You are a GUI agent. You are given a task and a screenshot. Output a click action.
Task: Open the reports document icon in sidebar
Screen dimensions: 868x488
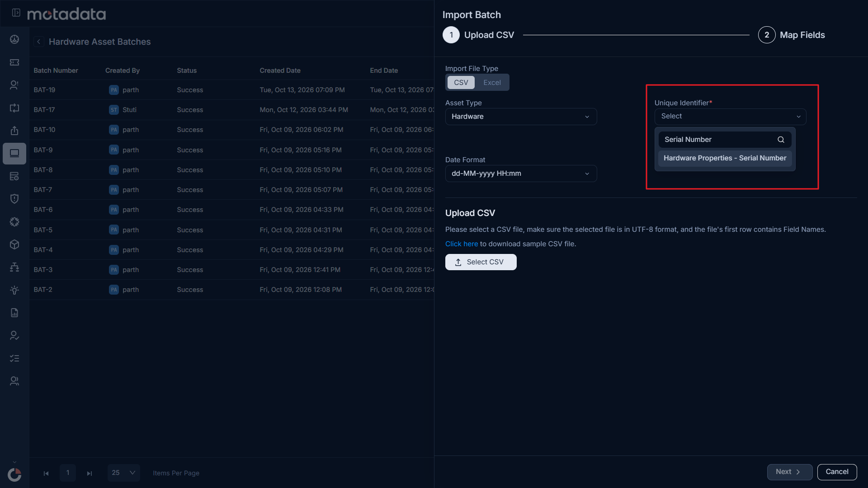[14, 313]
